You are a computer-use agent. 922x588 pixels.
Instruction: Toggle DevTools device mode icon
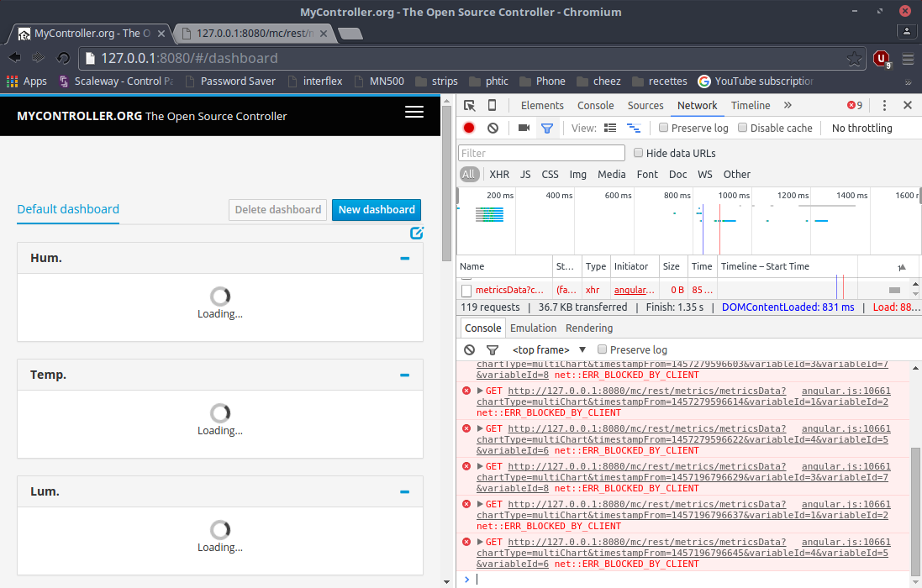pos(493,105)
